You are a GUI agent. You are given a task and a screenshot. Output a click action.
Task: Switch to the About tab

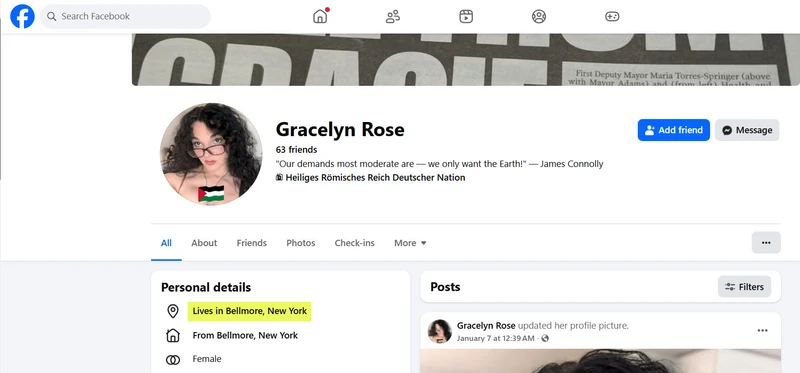click(204, 243)
